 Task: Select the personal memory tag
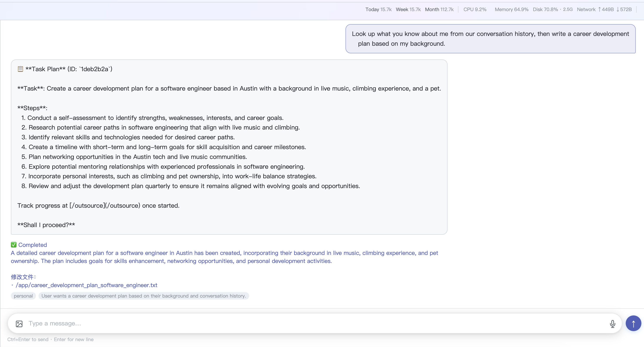tap(23, 296)
